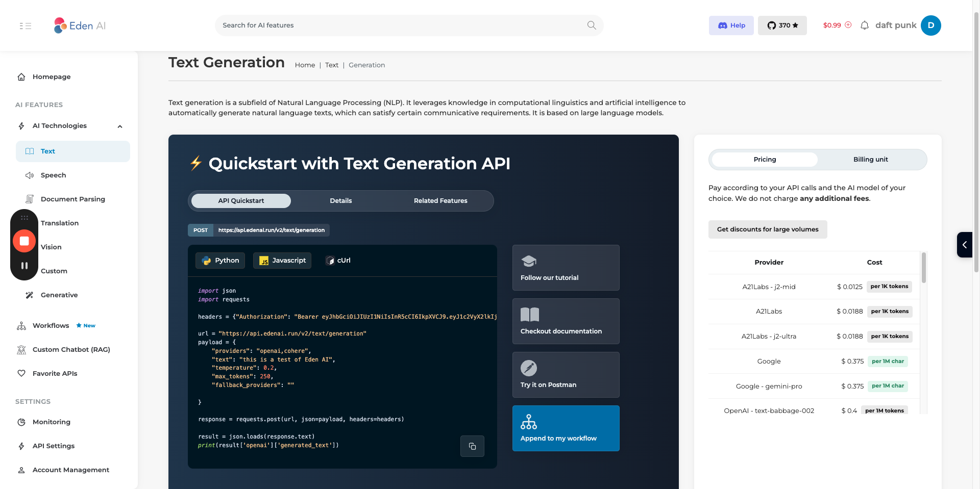Click the search magnifier icon
The height and width of the screenshot is (489, 980).
pos(592,25)
